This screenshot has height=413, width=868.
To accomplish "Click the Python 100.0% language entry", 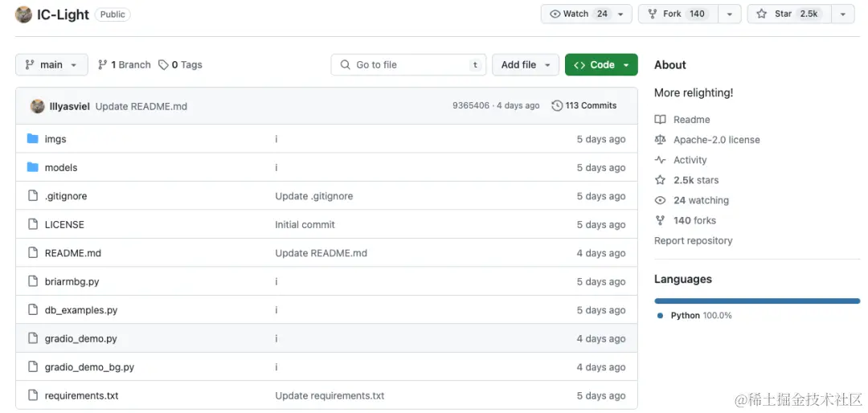I will [694, 316].
